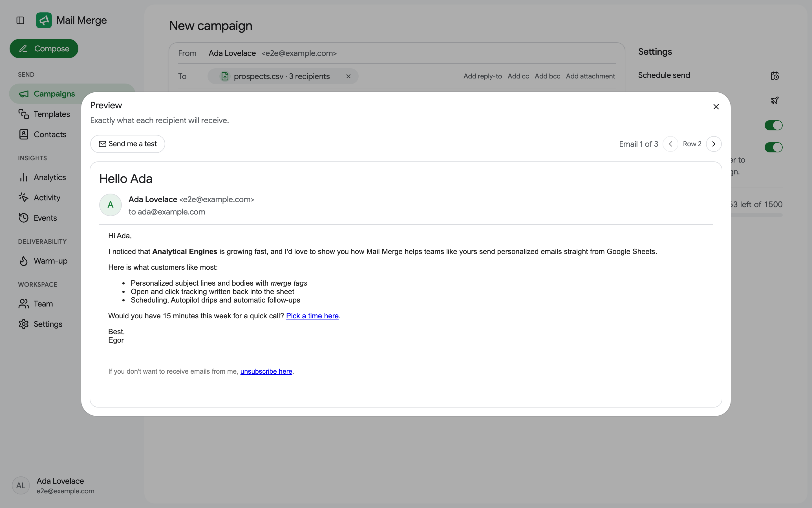Click the Compose button

pyautogui.click(x=44, y=49)
